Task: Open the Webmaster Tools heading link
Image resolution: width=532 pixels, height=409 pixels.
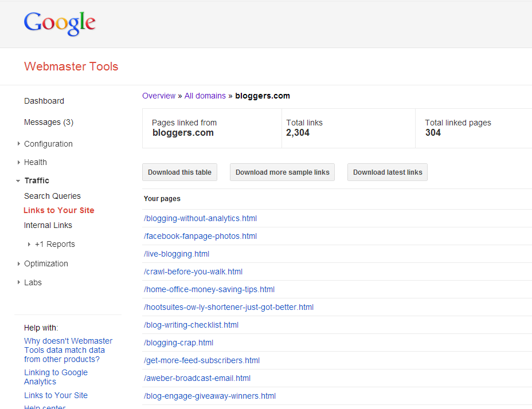Action: point(71,66)
